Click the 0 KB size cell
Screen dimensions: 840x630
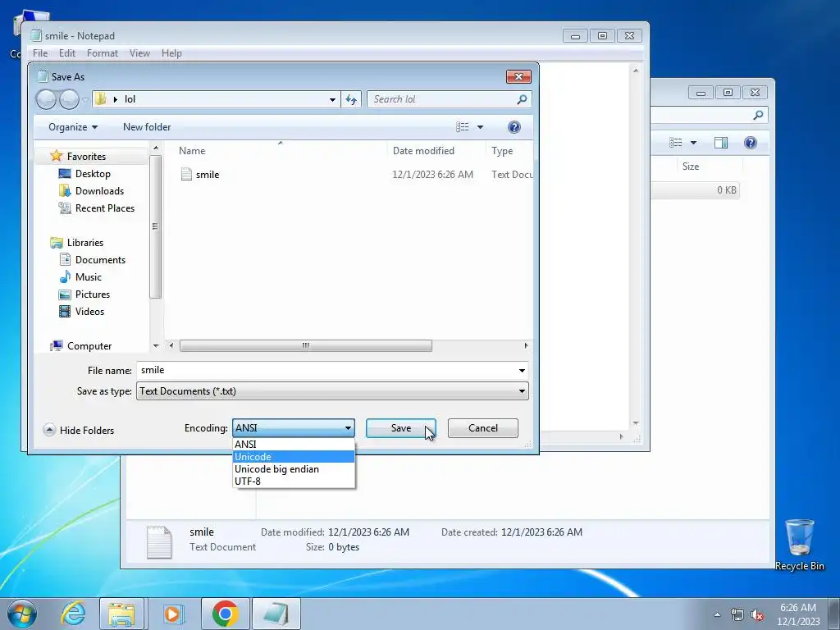point(727,190)
